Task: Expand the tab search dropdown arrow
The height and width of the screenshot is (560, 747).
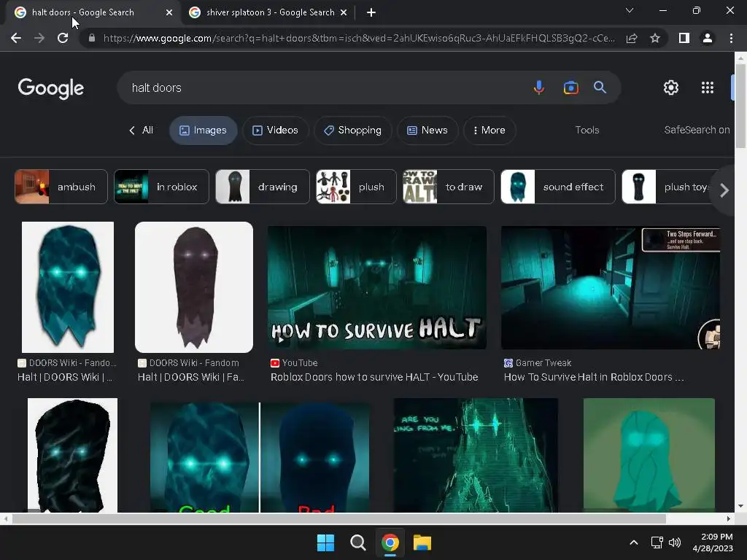Action: (630, 10)
